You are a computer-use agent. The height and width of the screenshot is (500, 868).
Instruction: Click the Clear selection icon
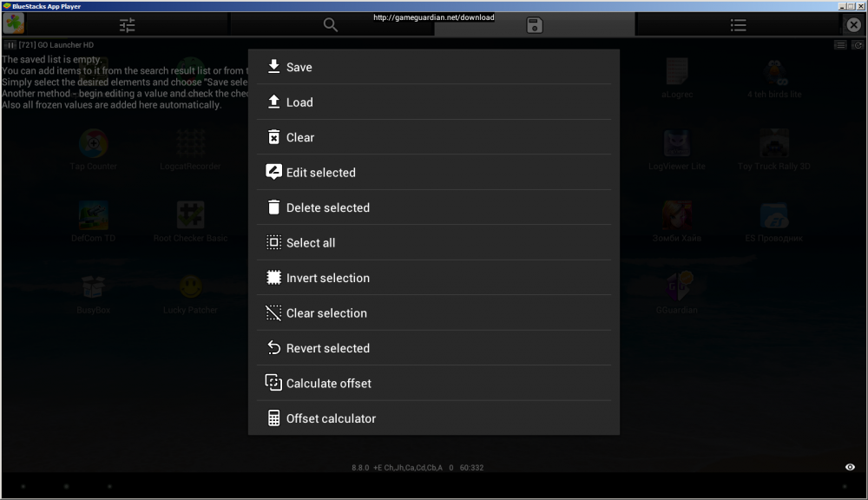(274, 313)
